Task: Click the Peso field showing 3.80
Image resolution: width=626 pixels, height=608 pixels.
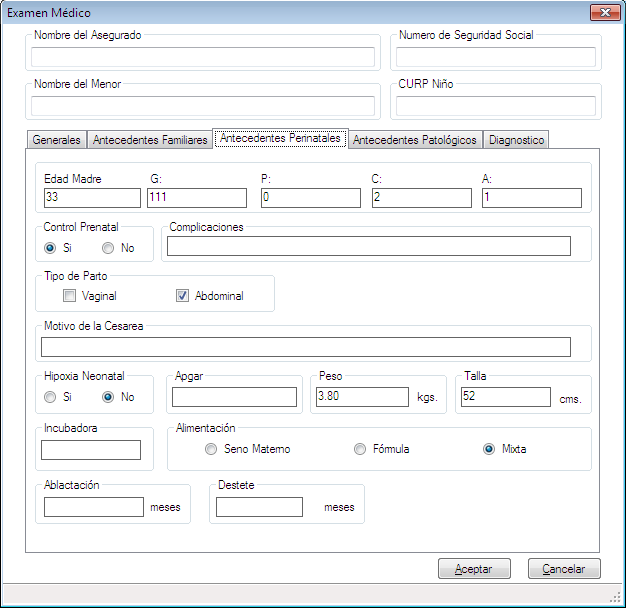Action: 362,397
